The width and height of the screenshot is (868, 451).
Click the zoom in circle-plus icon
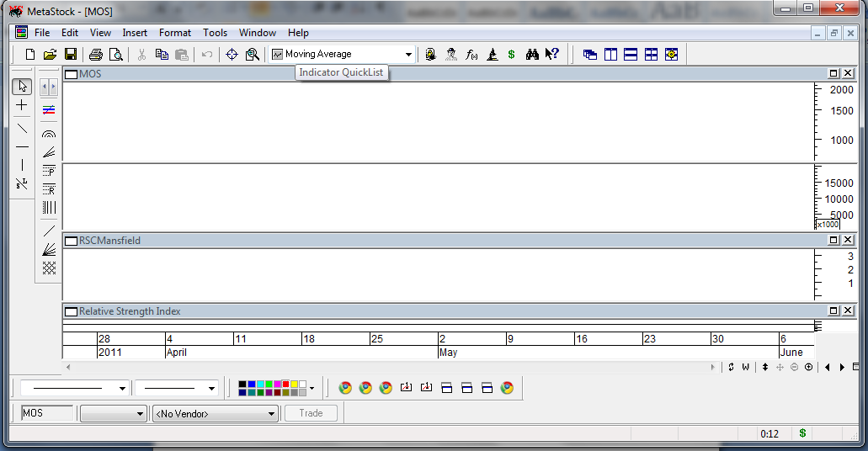tap(809, 367)
